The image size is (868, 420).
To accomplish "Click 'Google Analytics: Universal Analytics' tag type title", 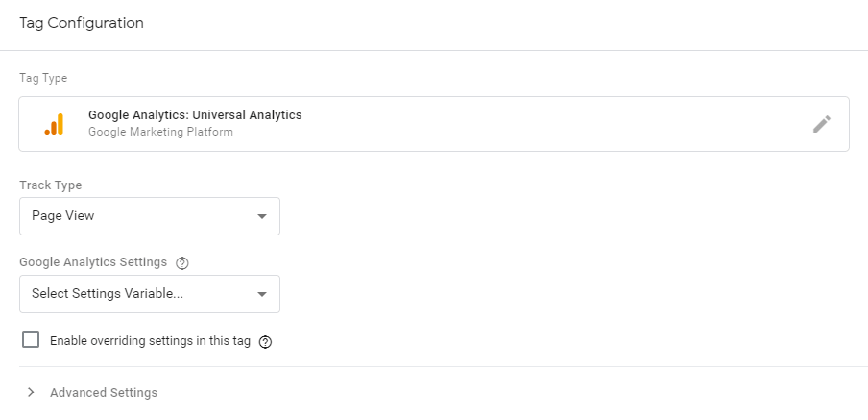I will 195,115.
